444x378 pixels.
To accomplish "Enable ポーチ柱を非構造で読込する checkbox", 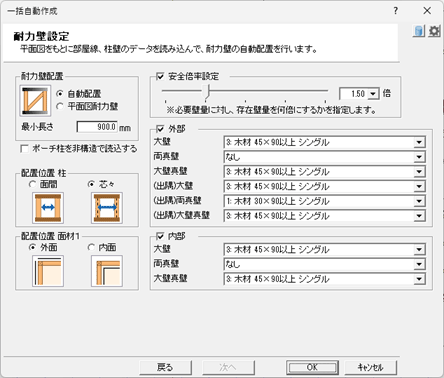I will (24, 149).
